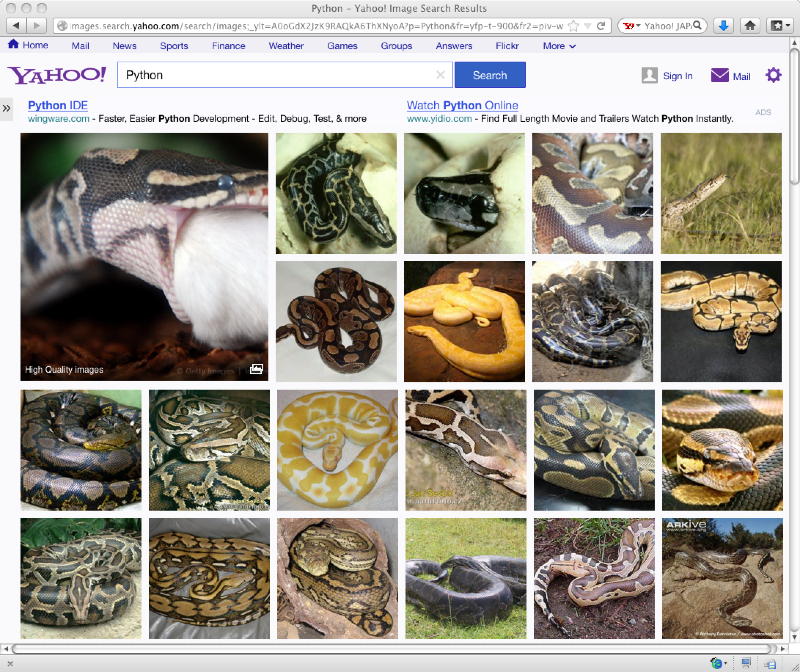Image resolution: width=800 pixels, height=672 pixels.
Task: Open Weather in Yahoo navigation
Action: tap(286, 46)
